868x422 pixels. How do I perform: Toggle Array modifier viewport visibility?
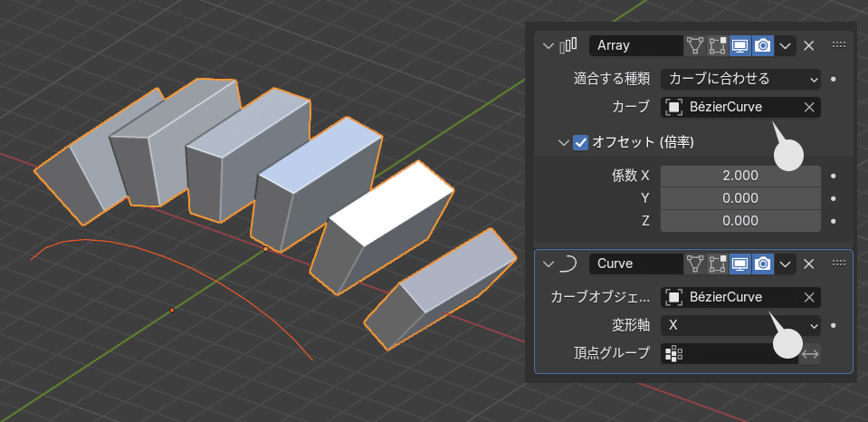point(740,45)
